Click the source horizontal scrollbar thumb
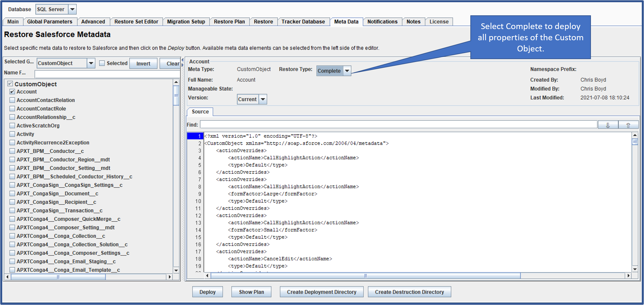644x305 pixels. pyautogui.click(x=365, y=276)
